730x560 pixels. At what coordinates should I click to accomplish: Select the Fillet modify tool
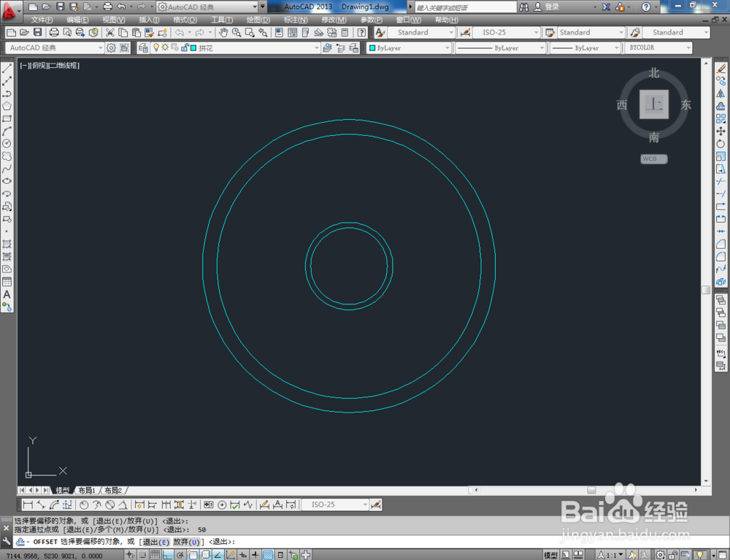click(721, 256)
